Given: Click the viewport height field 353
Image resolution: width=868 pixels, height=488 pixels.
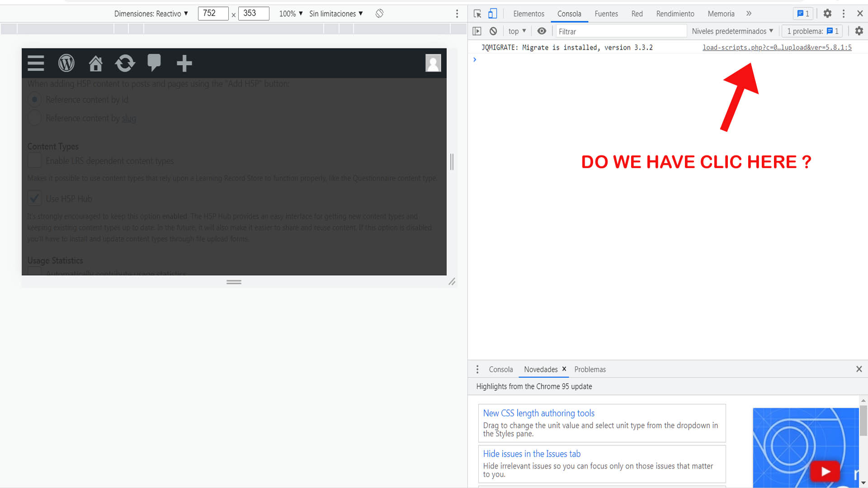Looking at the screenshot, I should click(x=254, y=14).
